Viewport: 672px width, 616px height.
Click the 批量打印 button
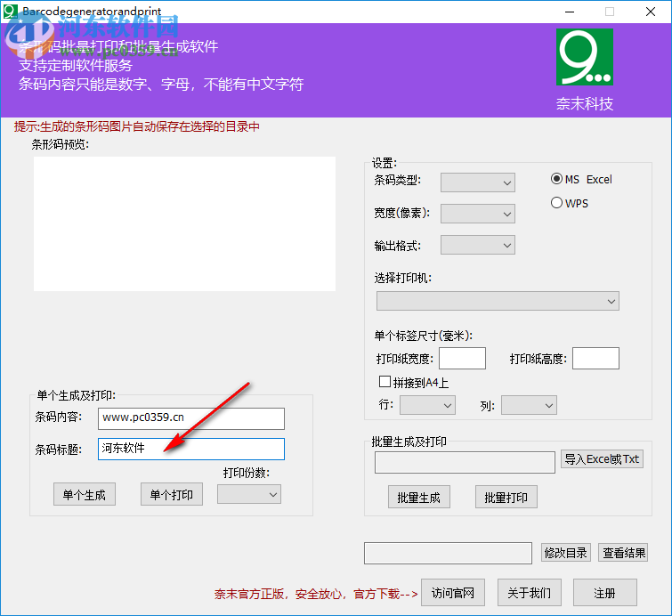pyautogui.click(x=506, y=498)
